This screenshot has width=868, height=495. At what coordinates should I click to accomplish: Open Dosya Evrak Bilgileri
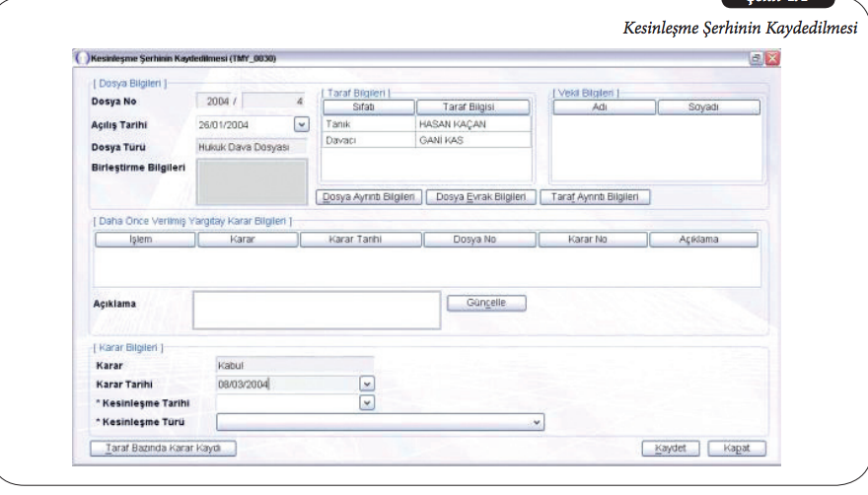(x=480, y=196)
